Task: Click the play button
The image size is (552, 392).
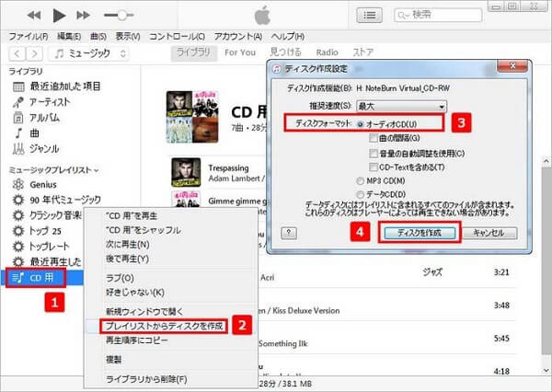Action: (59, 15)
